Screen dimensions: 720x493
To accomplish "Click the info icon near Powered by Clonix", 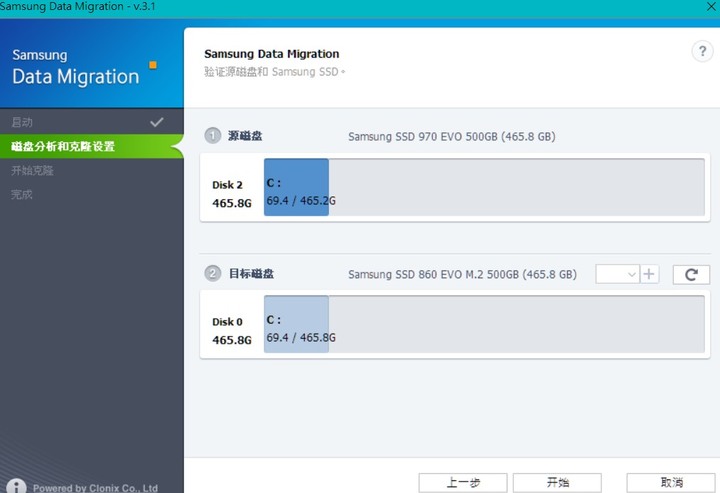I will [x=16, y=487].
